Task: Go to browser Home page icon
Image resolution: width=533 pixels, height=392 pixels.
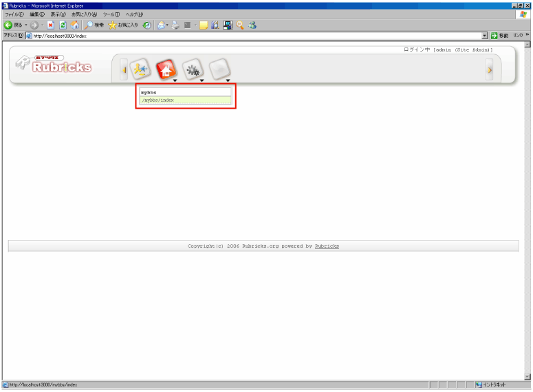Action: 75,25
